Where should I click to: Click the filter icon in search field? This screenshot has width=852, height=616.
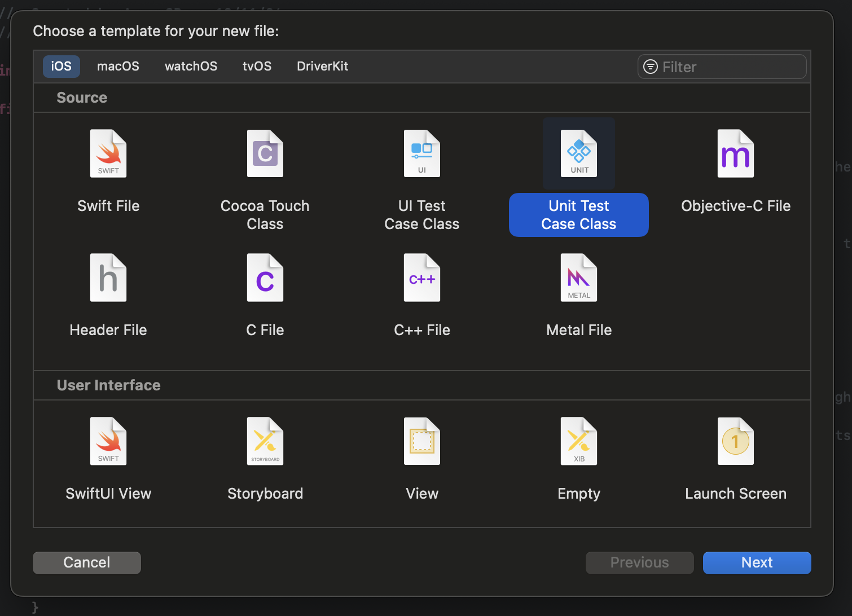(x=651, y=67)
